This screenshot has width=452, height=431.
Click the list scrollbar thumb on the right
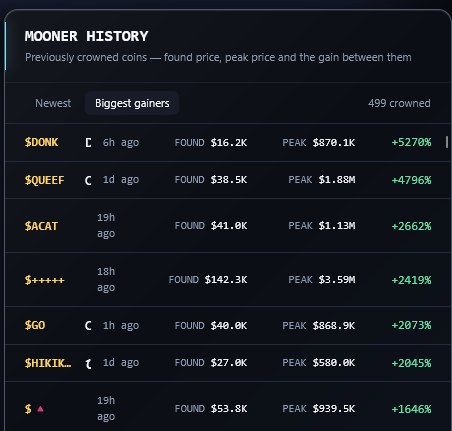pos(447,142)
